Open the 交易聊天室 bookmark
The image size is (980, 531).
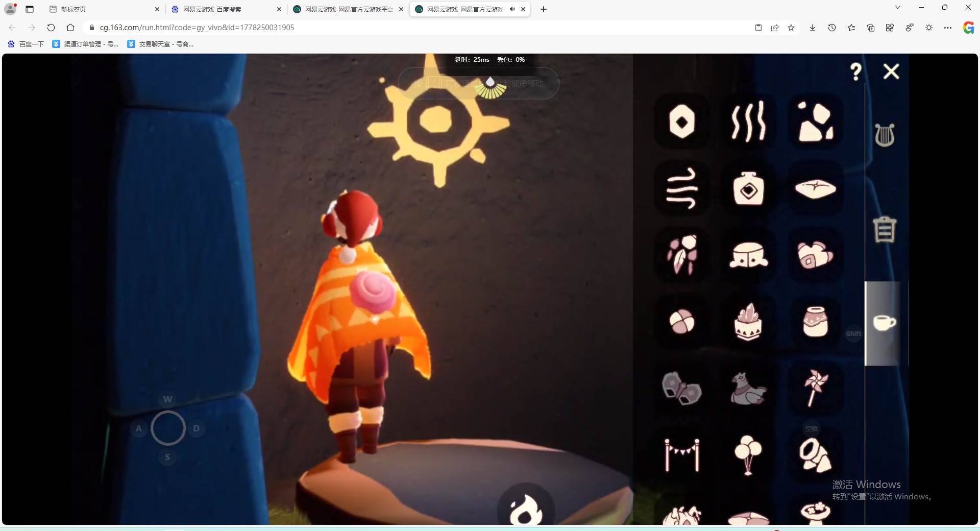(x=161, y=44)
